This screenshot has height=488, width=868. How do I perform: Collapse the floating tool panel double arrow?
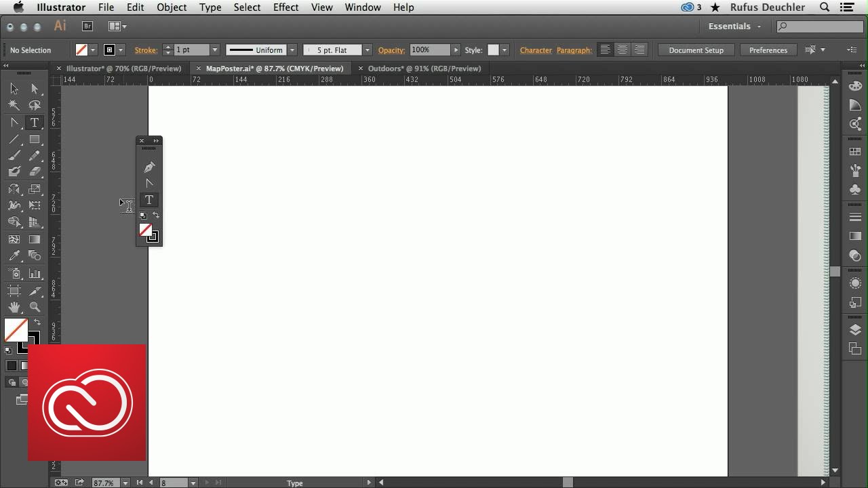[156, 141]
